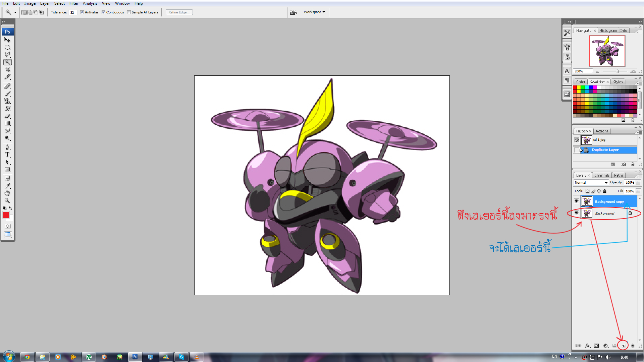Toggle lock transparent pixels
644x362 pixels.
pyautogui.click(x=587, y=191)
